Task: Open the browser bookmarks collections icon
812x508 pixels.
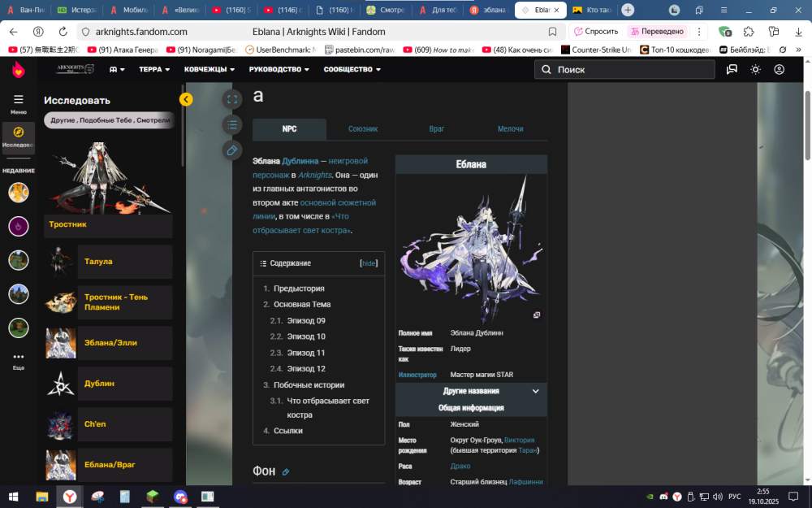Action: click(x=700, y=10)
